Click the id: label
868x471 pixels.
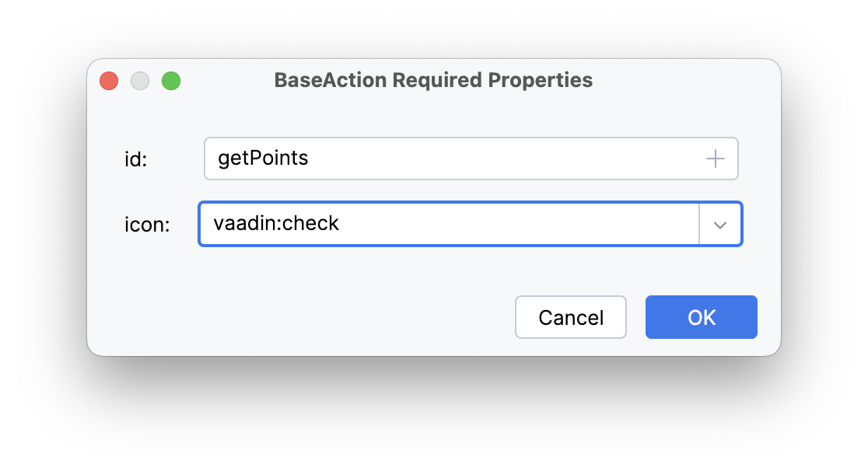pos(137,158)
